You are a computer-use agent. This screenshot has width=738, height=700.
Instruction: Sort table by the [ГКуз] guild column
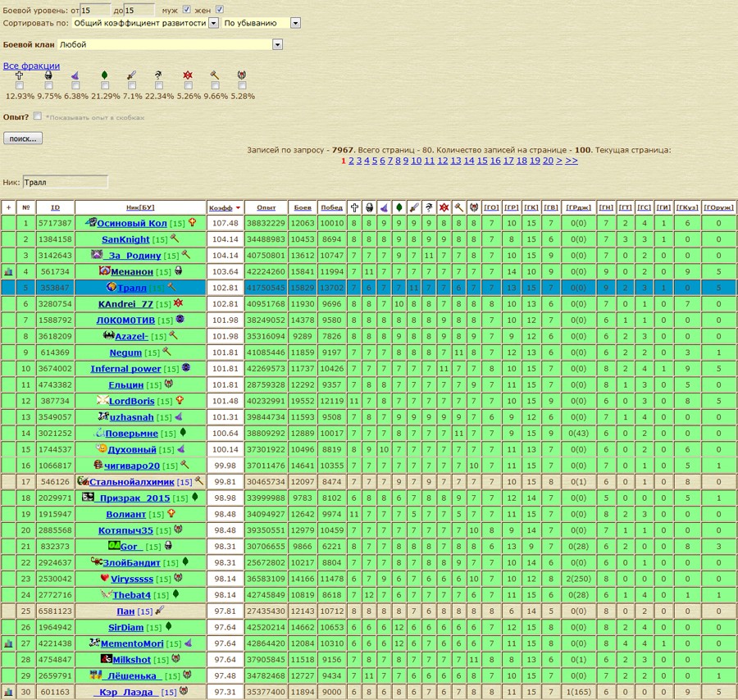point(687,207)
